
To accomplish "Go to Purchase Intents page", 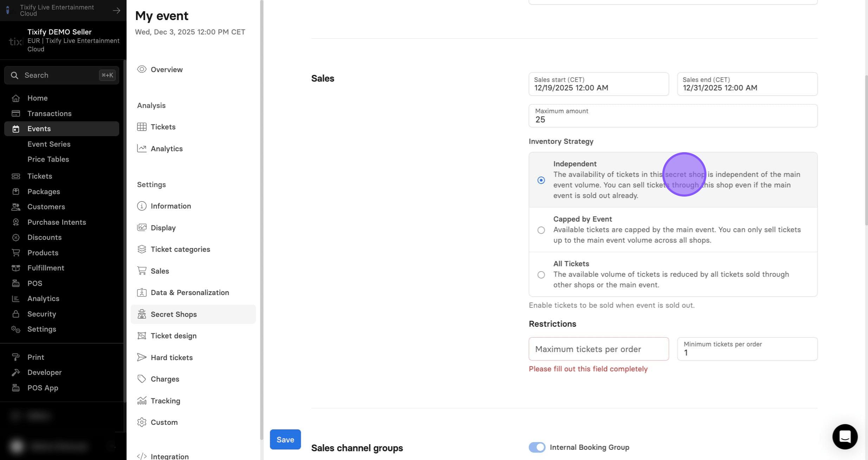I will (x=61, y=222).
